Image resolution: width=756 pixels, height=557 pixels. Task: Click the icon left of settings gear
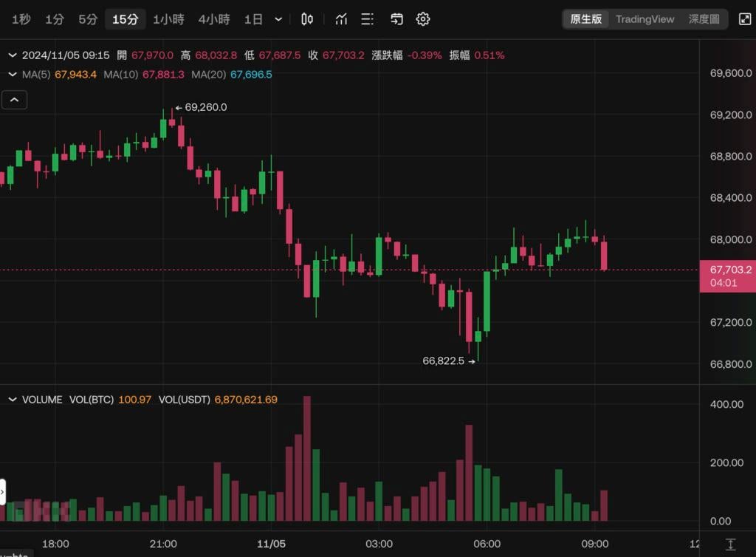pos(396,19)
